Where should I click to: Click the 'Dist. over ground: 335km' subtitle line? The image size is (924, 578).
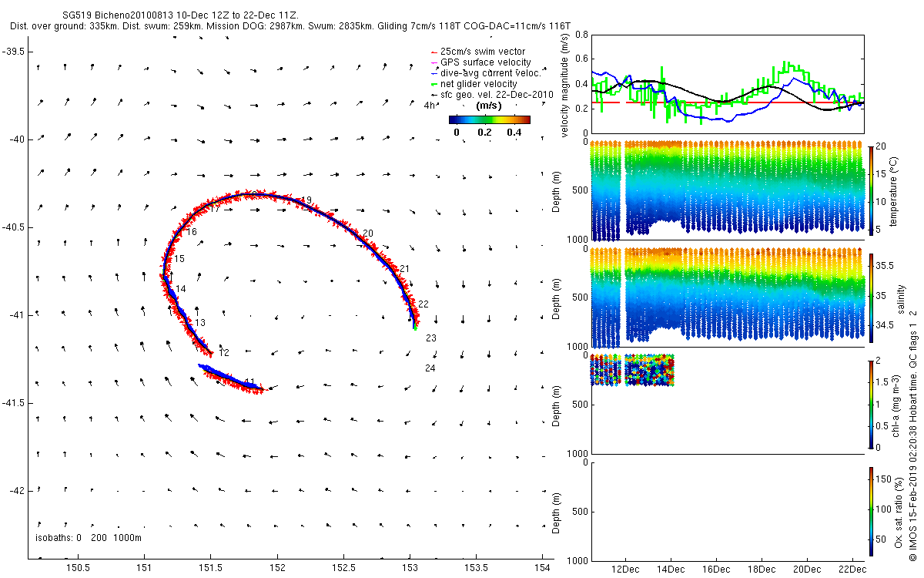(291, 26)
